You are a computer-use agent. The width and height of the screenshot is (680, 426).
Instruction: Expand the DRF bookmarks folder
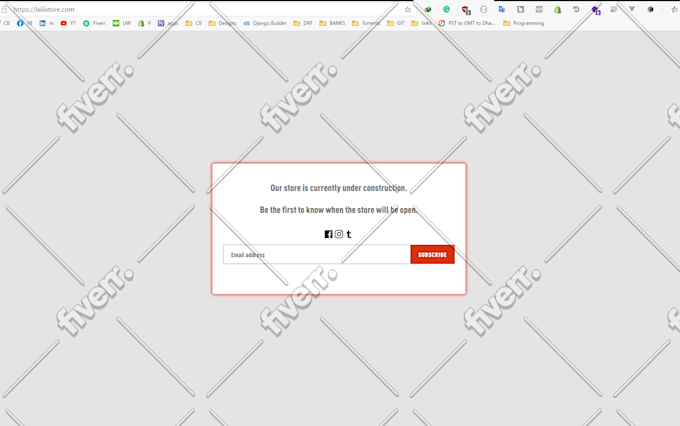pyautogui.click(x=303, y=23)
